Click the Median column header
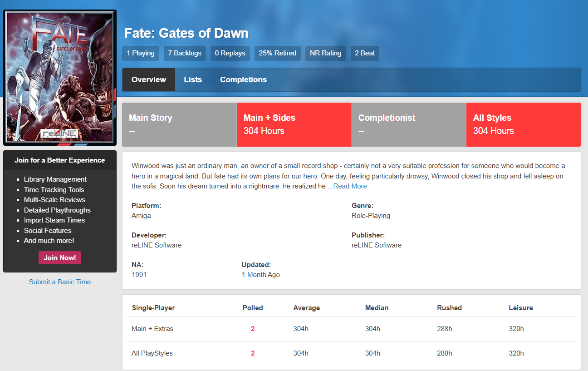 pyautogui.click(x=377, y=308)
